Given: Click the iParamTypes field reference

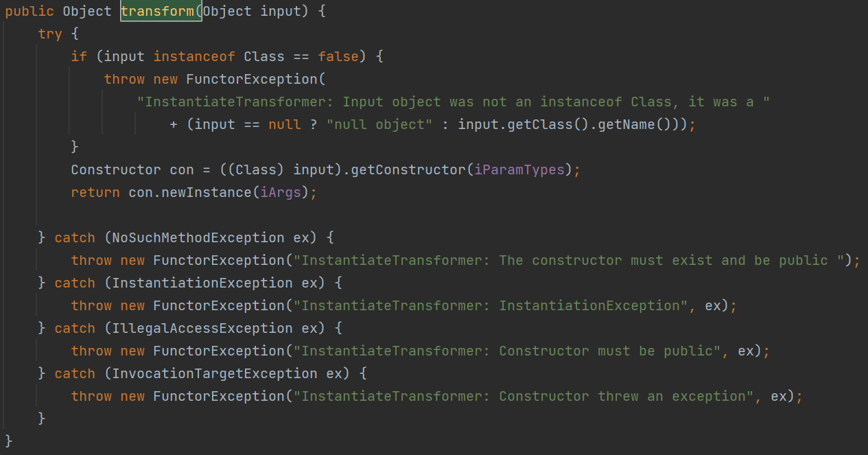Looking at the screenshot, I should [524, 170].
